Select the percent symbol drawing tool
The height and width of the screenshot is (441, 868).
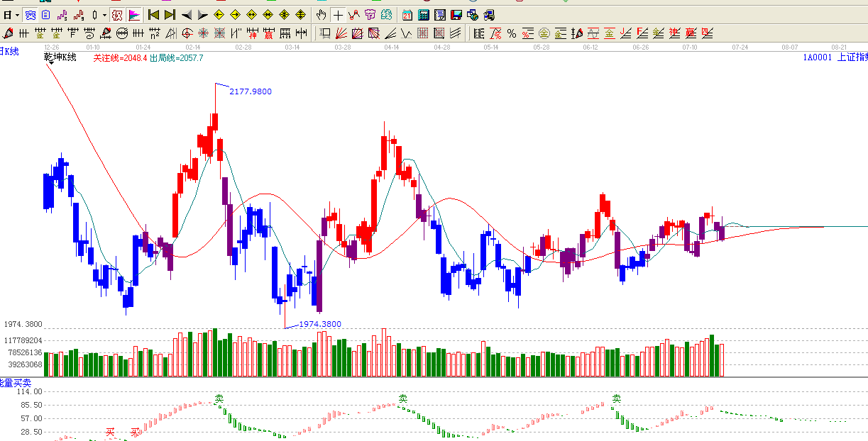(x=512, y=33)
